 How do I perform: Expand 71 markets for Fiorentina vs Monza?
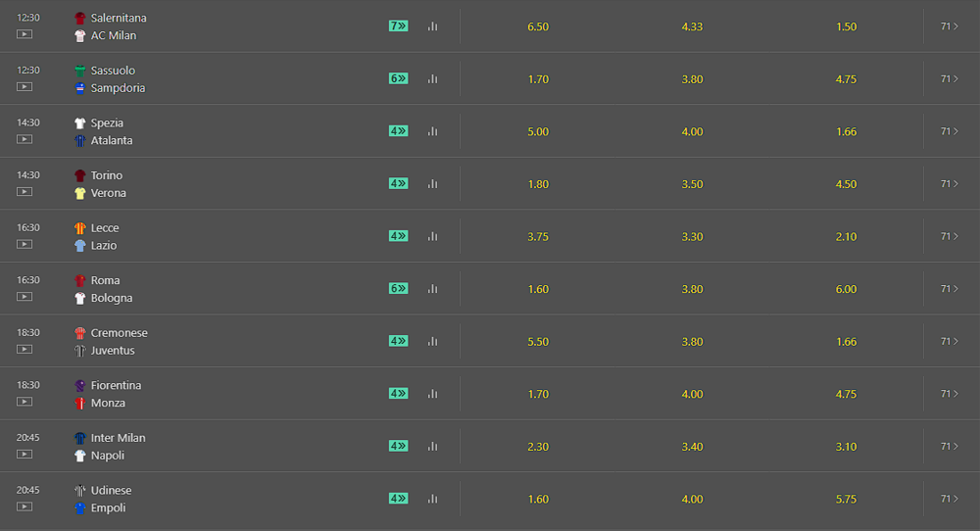point(949,394)
